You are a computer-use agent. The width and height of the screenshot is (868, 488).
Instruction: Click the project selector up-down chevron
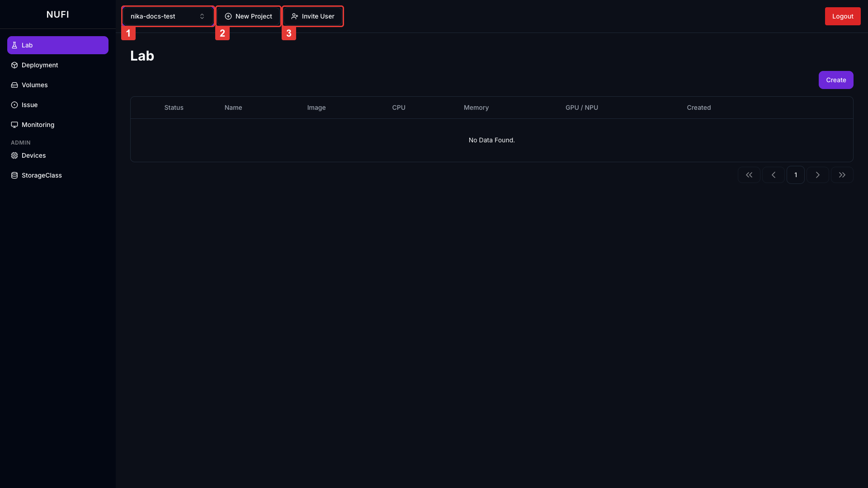point(202,16)
